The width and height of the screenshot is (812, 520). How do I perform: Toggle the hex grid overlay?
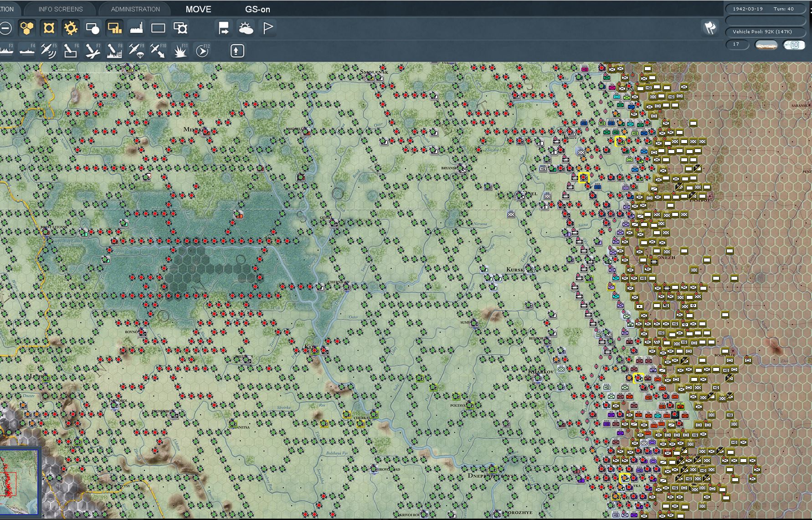pos(27,28)
